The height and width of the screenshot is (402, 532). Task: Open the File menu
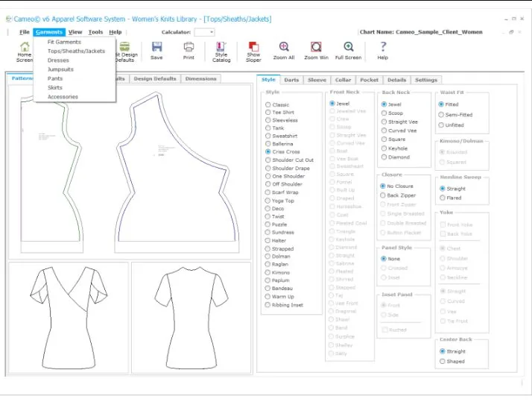tap(25, 32)
